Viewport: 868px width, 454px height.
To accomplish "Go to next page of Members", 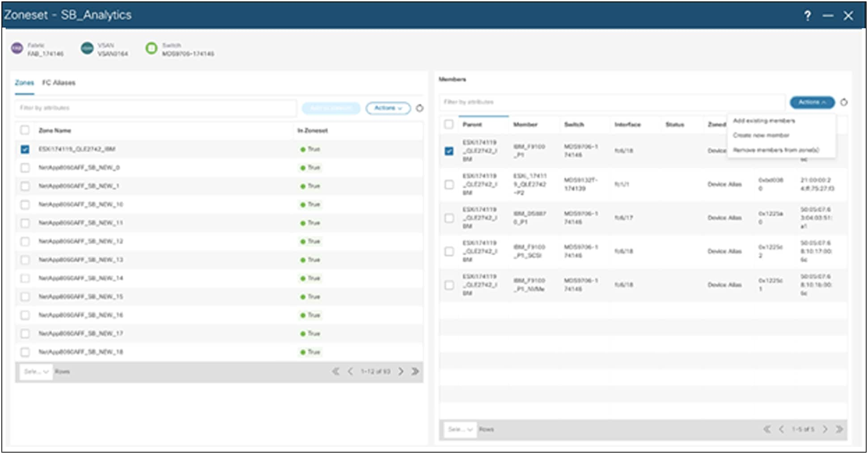I will coord(825,429).
